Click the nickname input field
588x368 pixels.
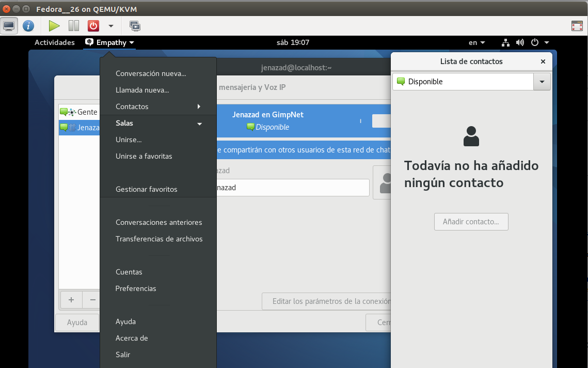pos(293,188)
